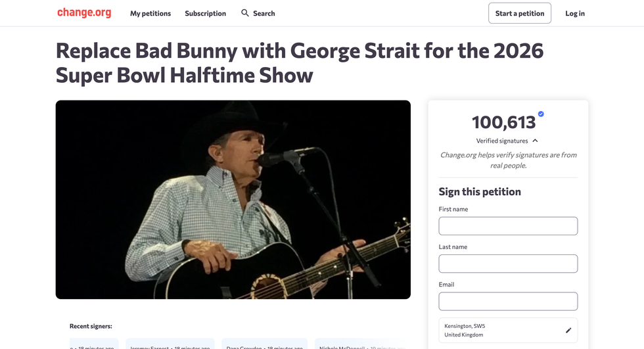
Task: Open My petitions in the navigation
Action: (150, 13)
